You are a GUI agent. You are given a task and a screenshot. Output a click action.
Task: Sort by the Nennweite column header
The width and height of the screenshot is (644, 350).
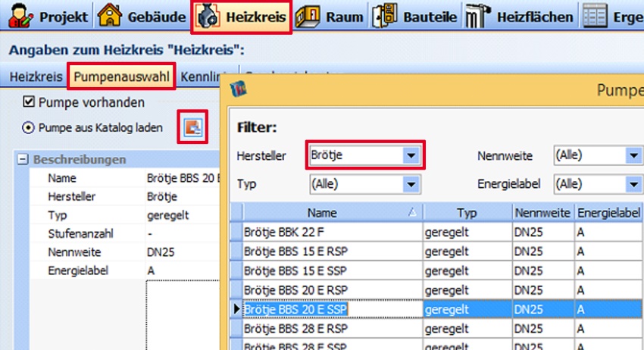(x=543, y=213)
